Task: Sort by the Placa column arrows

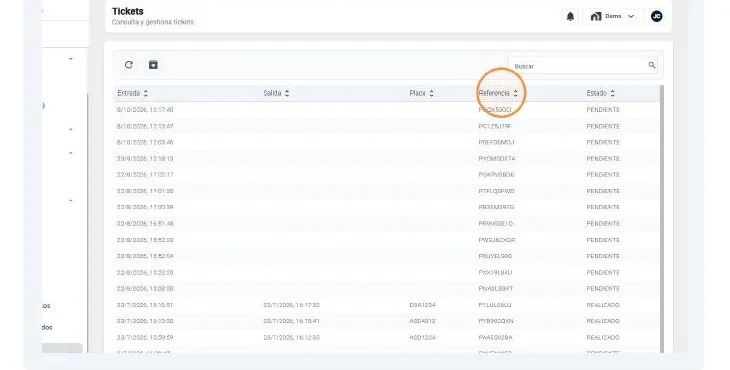Action: [432, 93]
